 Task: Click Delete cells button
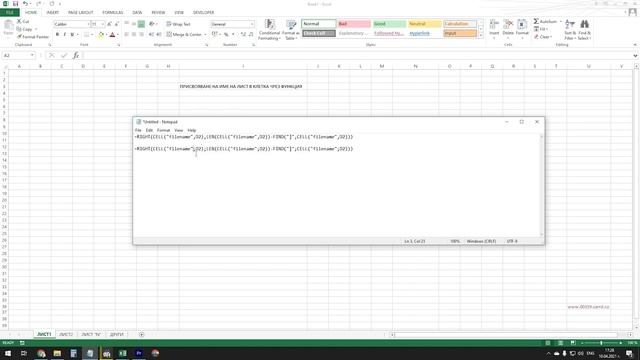pyautogui.click(x=508, y=28)
